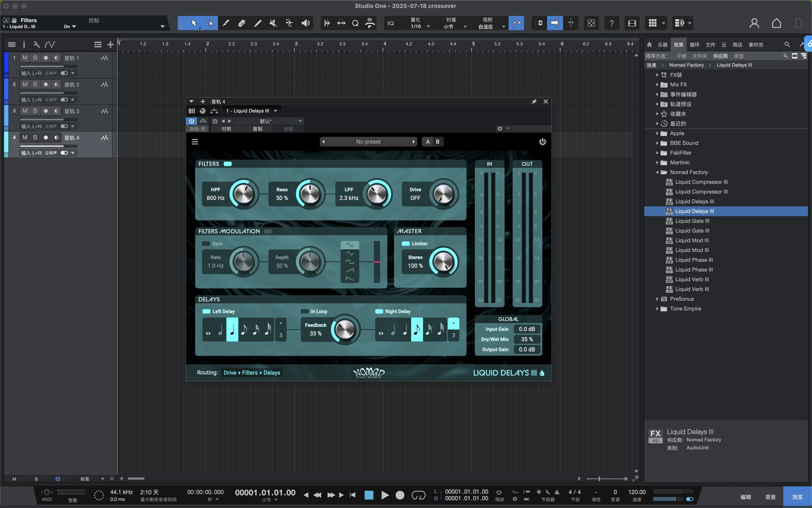Open plugin preset dropdown 默认
Screen dimensions: 812x508
pos(268,121)
